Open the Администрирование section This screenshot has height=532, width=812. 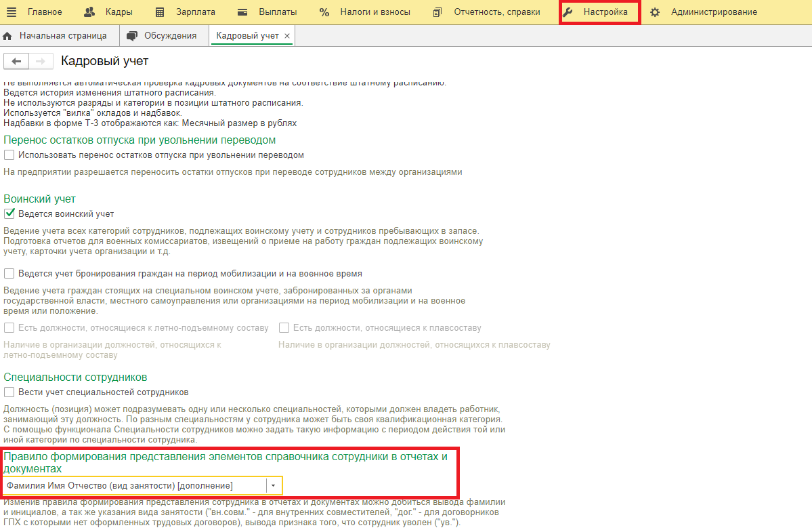[x=714, y=12]
